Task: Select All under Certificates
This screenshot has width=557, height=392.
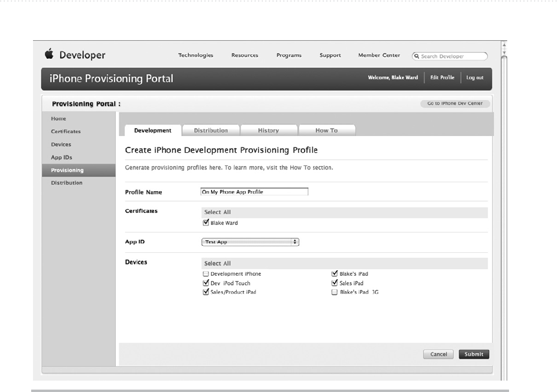Action: click(218, 212)
